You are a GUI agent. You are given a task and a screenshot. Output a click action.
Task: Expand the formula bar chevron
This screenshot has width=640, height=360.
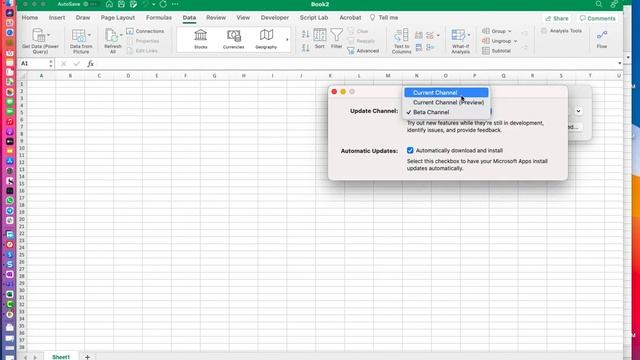point(620,63)
